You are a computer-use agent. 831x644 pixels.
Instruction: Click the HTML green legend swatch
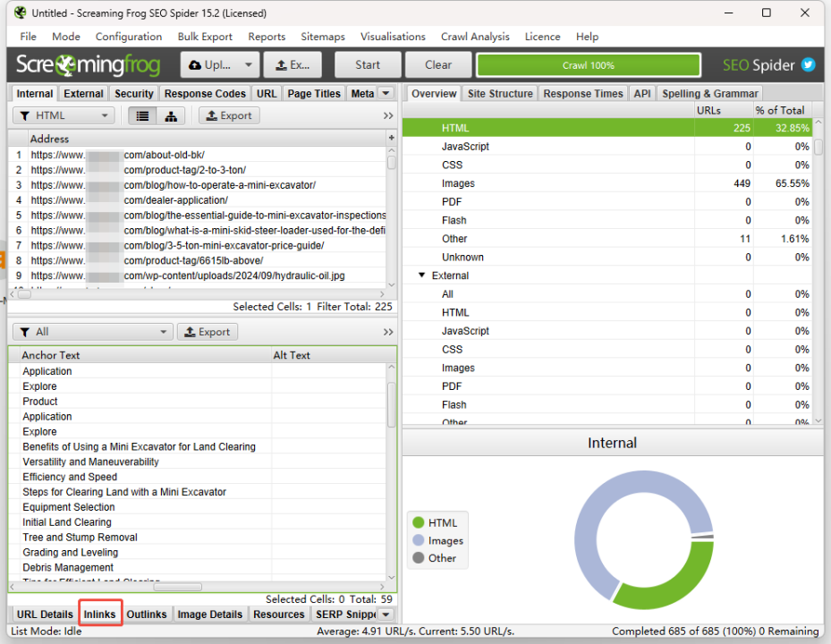(418, 522)
